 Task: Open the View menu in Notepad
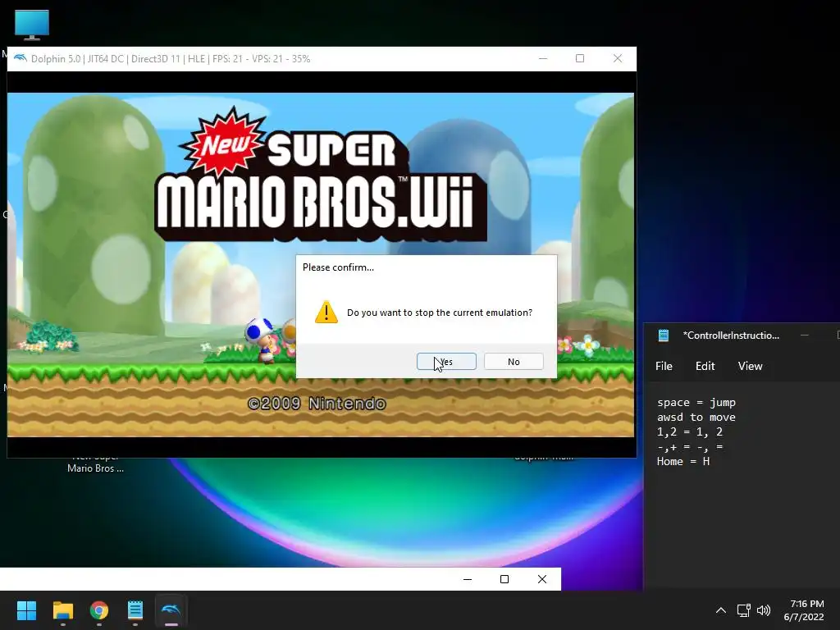(750, 366)
